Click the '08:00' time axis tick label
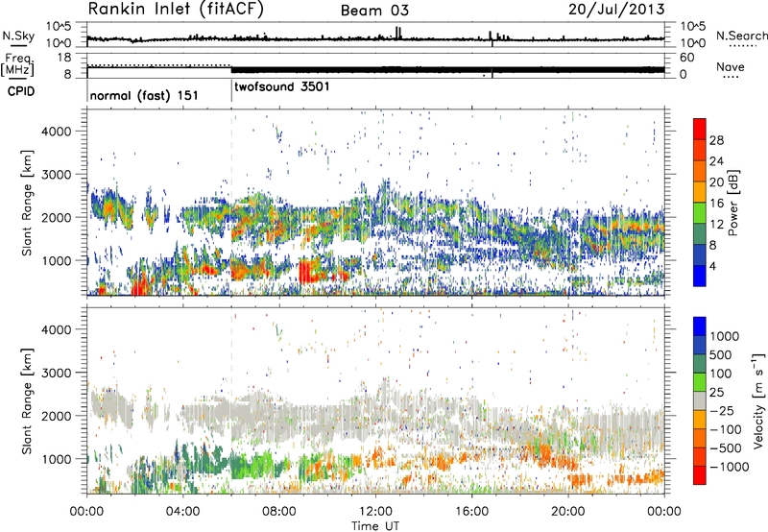This screenshot has height=532, width=768. pos(279,512)
